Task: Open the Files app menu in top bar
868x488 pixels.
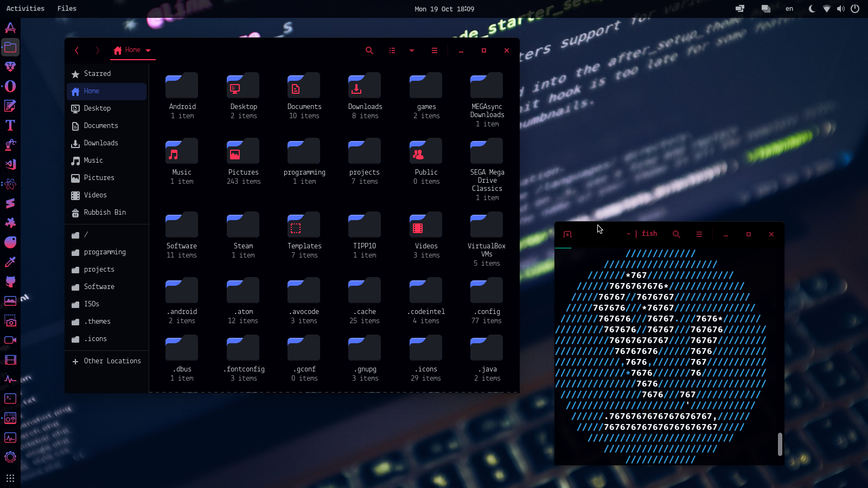Action: click(x=67, y=9)
